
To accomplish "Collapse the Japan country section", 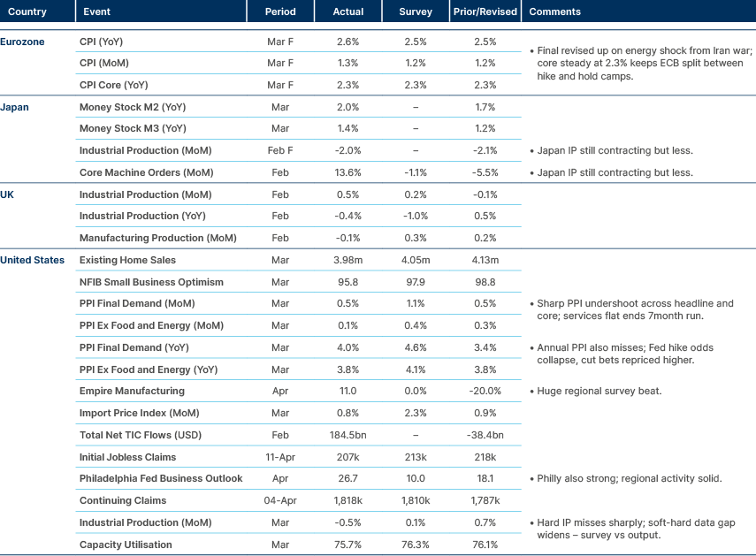I will click(15, 107).
